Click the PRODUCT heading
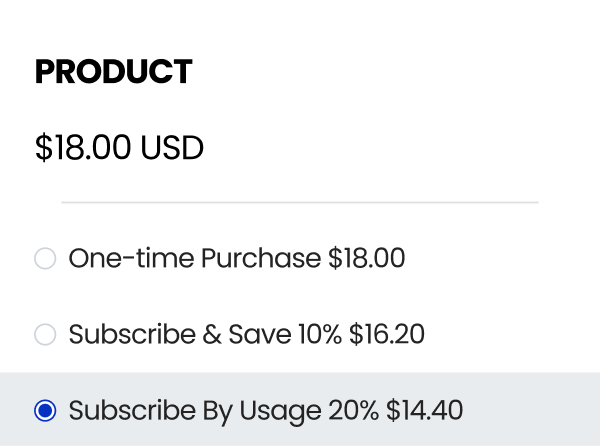Viewport: 600px width, 446px height. [x=113, y=72]
